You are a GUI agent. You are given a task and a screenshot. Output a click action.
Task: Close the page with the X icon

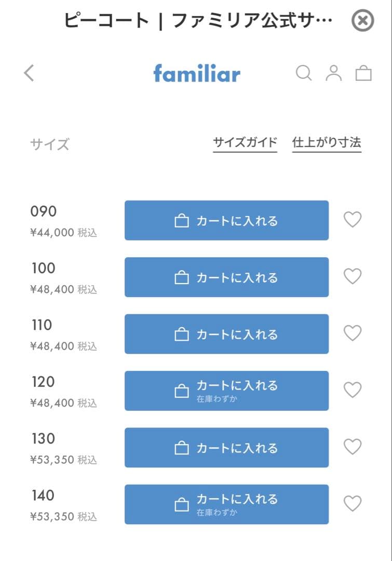pos(362,21)
